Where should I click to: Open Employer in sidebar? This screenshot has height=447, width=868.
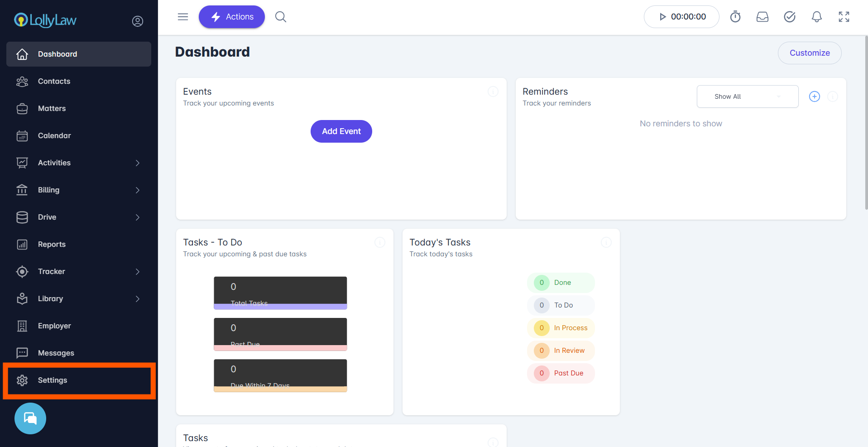tap(79, 326)
